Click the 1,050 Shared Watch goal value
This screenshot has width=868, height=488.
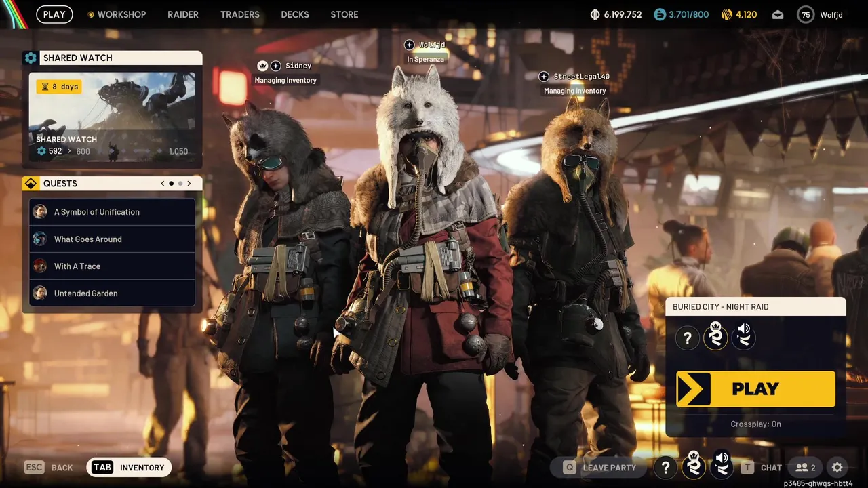pyautogui.click(x=178, y=152)
